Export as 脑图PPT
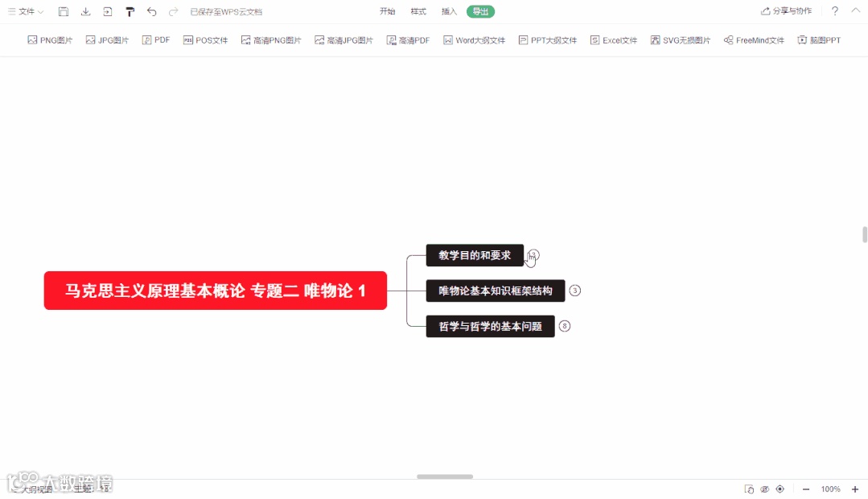Screen dimensions: 868x499 (x=819, y=40)
